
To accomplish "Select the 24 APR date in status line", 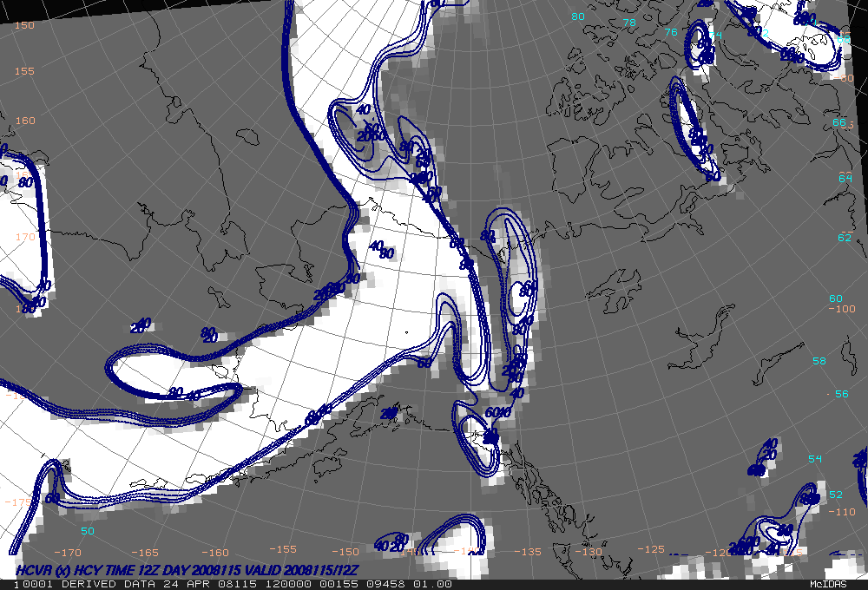I will coord(185,584).
